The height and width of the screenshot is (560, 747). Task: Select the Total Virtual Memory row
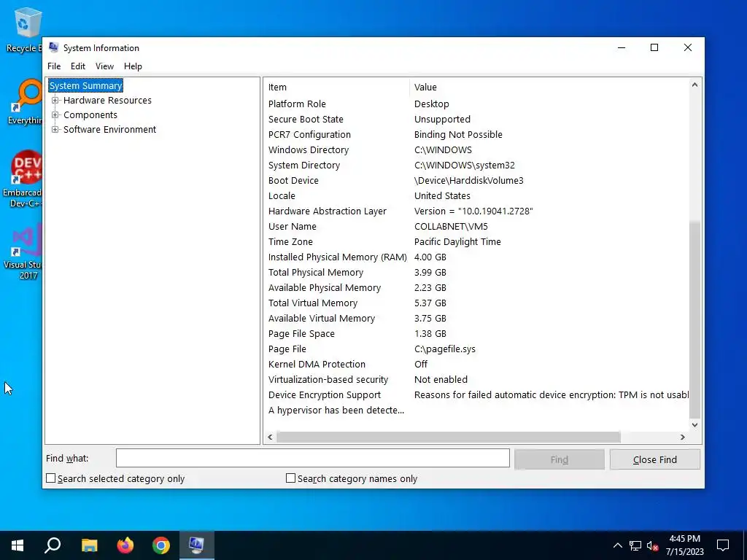(x=476, y=303)
